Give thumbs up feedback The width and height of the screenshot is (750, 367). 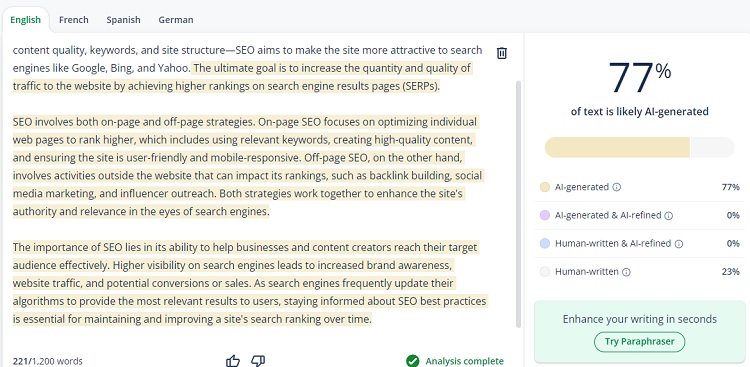pyautogui.click(x=233, y=361)
